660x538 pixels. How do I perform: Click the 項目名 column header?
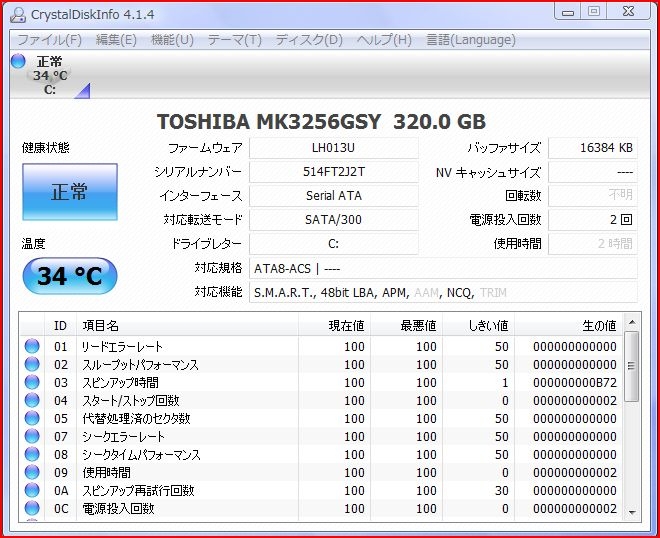[x=100, y=325]
